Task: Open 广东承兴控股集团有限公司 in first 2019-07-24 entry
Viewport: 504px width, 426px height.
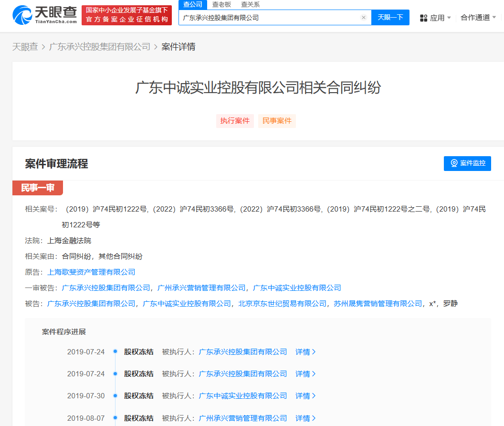Action: click(243, 352)
